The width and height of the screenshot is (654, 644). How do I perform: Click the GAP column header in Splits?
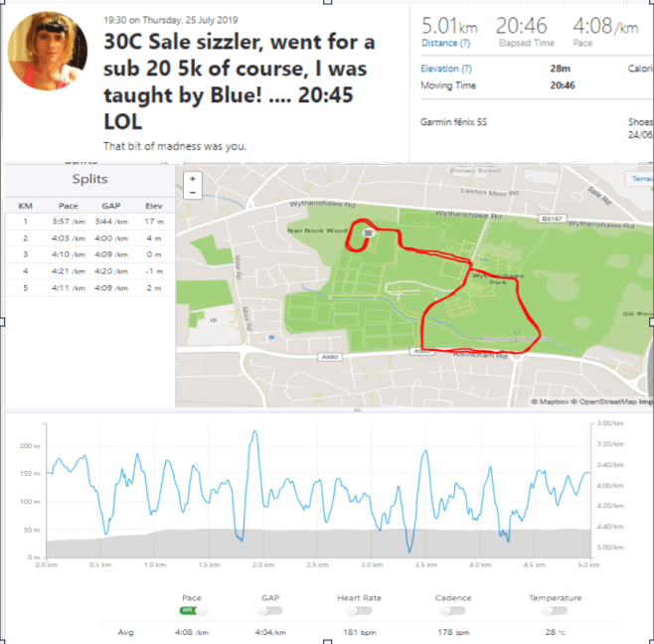(111, 205)
